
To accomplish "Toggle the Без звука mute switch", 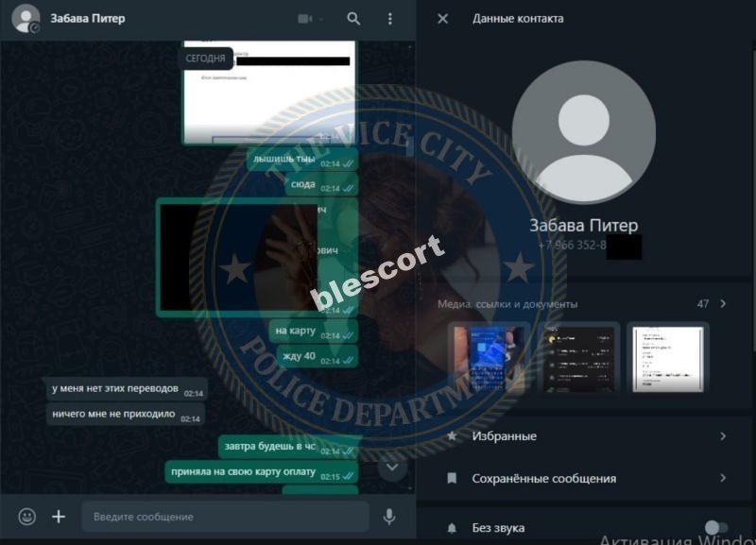I will tap(716, 528).
